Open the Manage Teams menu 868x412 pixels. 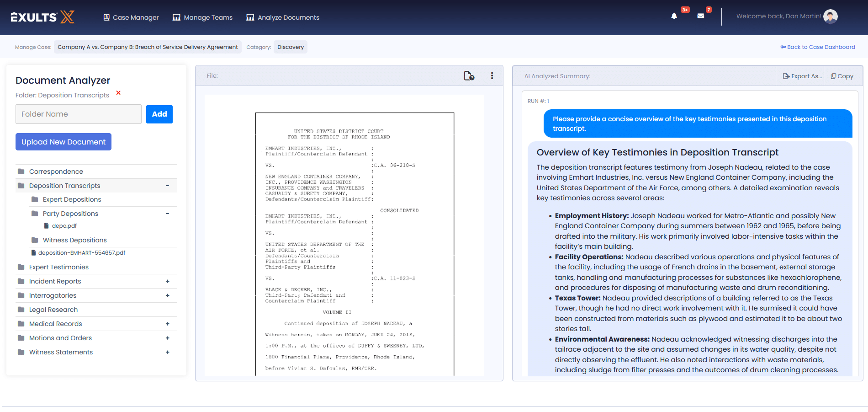pyautogui.click(x=202, y=17)
